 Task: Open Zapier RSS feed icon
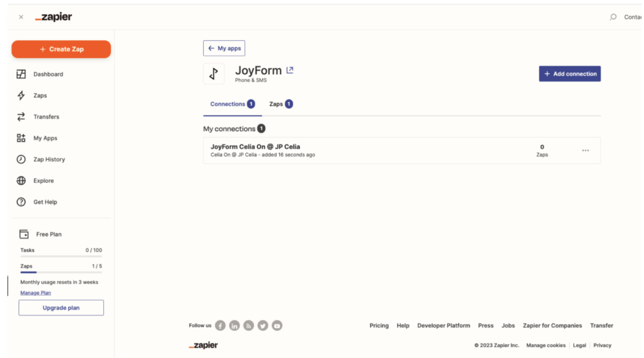249,325
